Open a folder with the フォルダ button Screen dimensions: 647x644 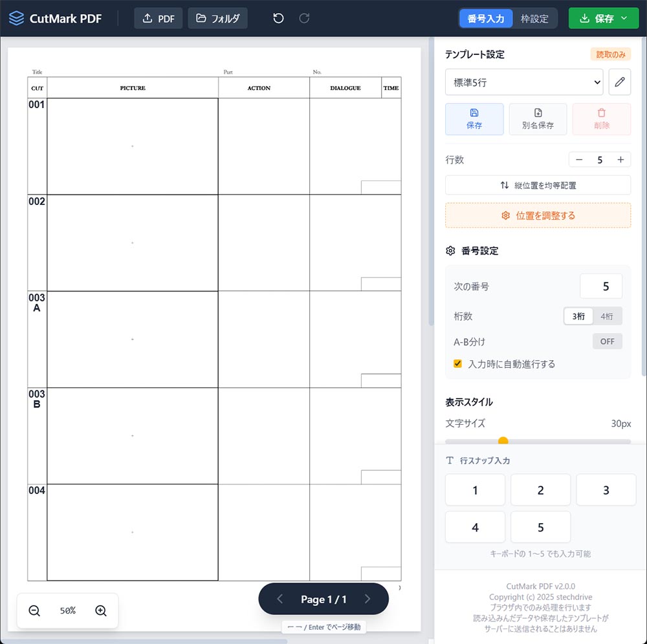(x=217, y=18)
